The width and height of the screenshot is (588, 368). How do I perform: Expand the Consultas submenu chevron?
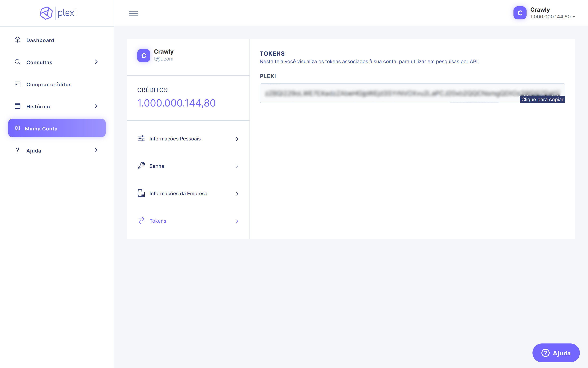click(x=96, y=62)
